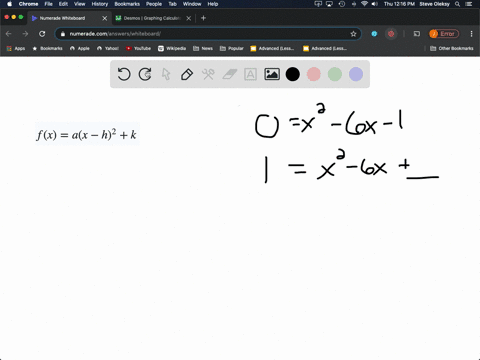
Task: Open the Yahoo! bookmark
Action: [x=108, y=48]
